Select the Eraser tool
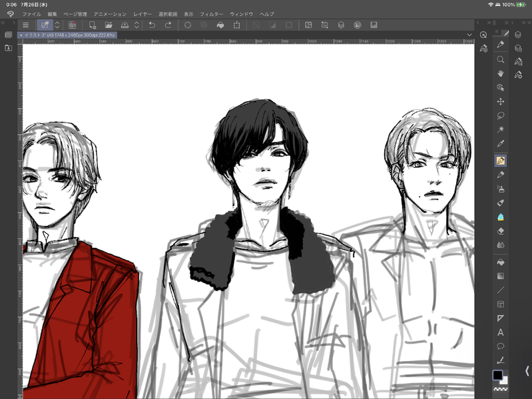Viewport: 532px width, 399px height. [501, 231]
